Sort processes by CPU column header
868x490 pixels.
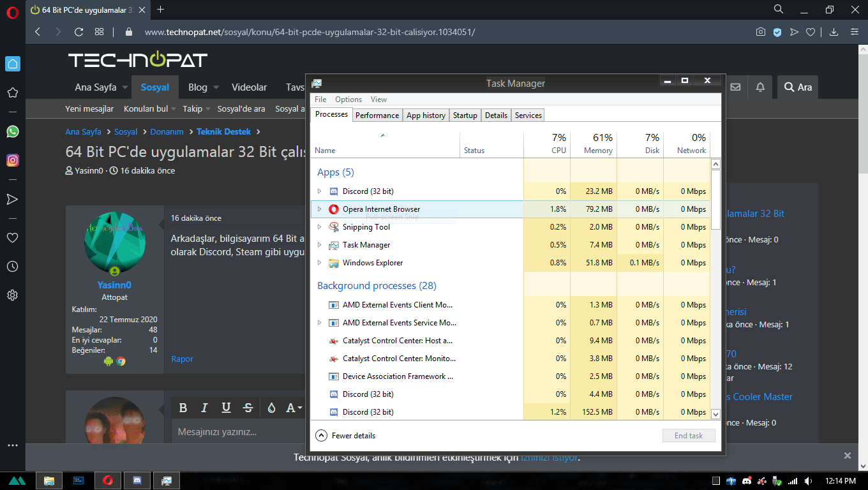547,144
